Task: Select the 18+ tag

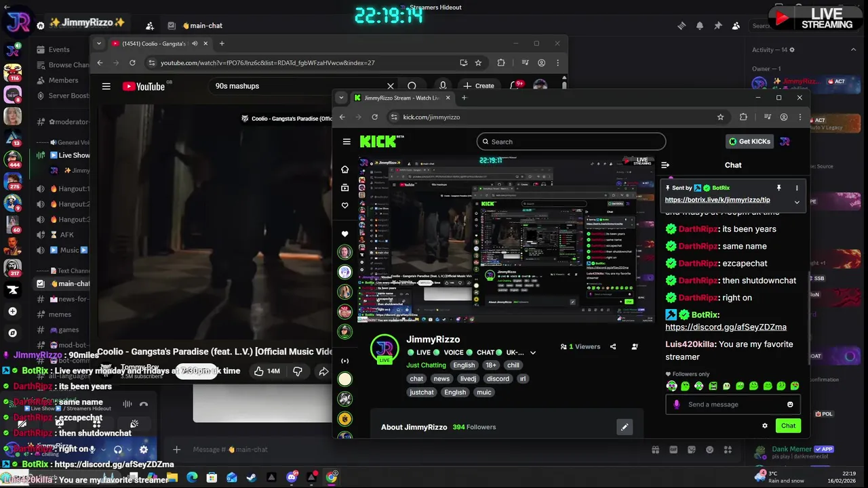Action: click(x=491, y=365)
